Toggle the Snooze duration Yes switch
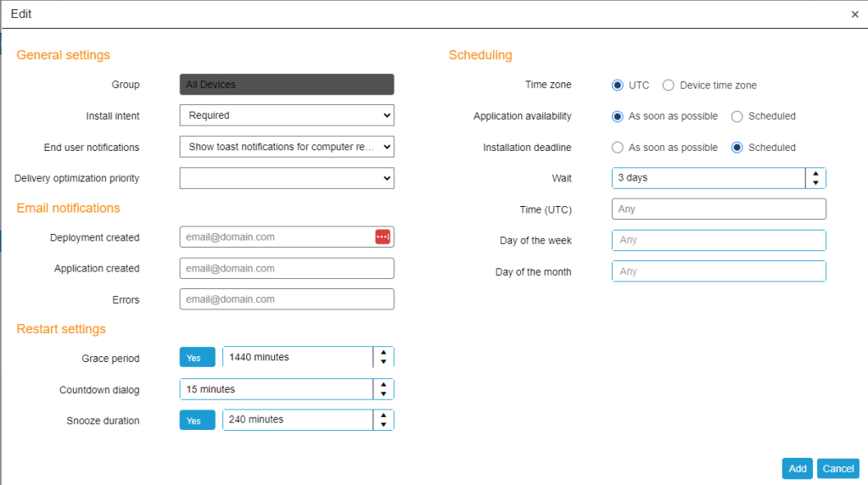868x485 pixels. 197,421
